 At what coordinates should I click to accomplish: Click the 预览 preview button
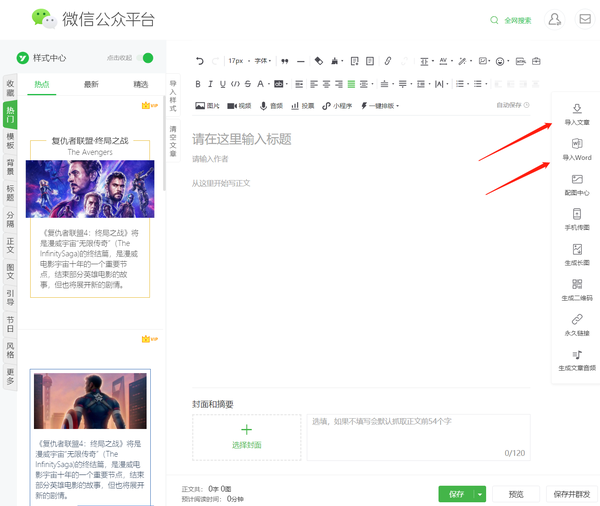pyautogui.click(x=516, y=494)
